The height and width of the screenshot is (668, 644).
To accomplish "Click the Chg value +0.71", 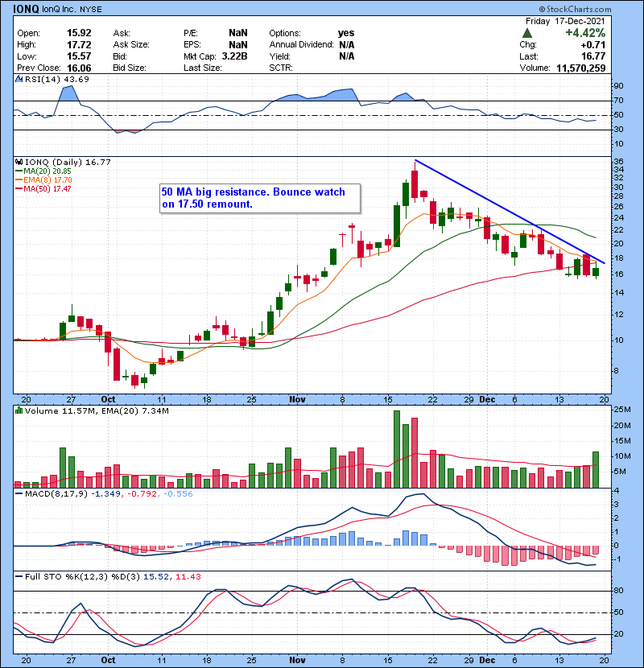I will 592,44.
